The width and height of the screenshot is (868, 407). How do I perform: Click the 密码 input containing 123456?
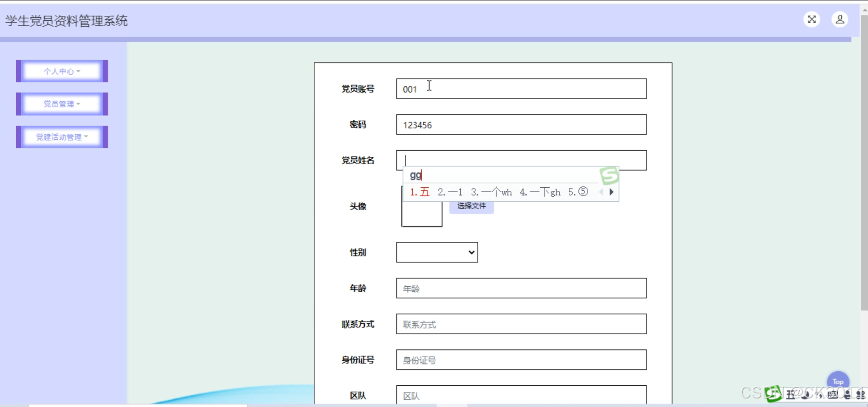521,124
